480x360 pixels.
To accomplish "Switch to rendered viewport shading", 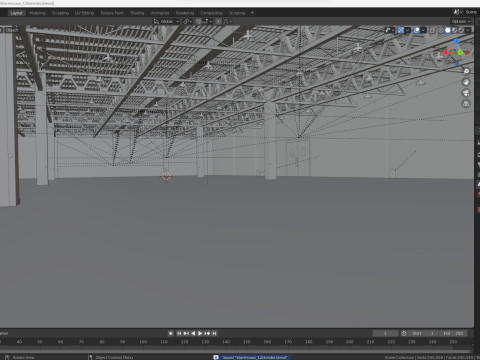I will 461,30.
